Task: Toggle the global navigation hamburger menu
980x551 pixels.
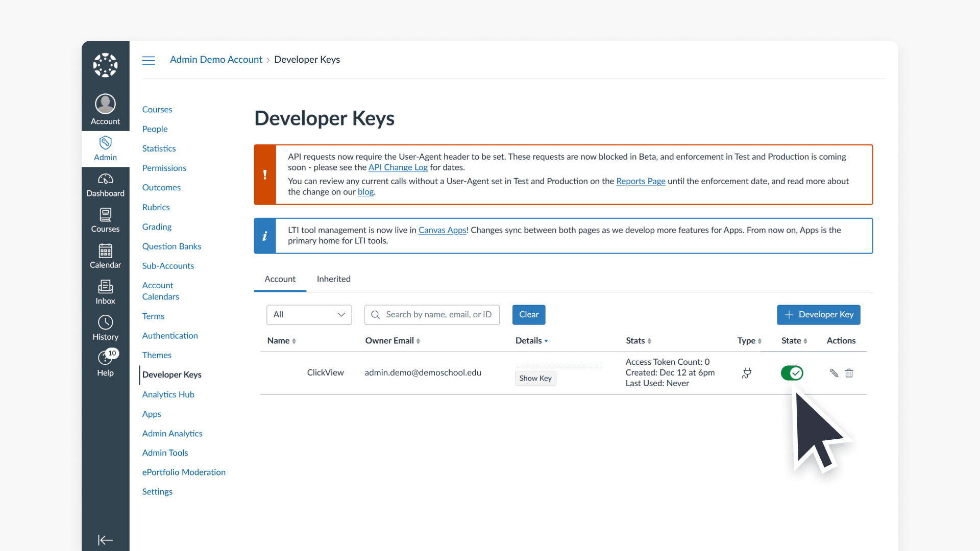Action: coord(149,60)
